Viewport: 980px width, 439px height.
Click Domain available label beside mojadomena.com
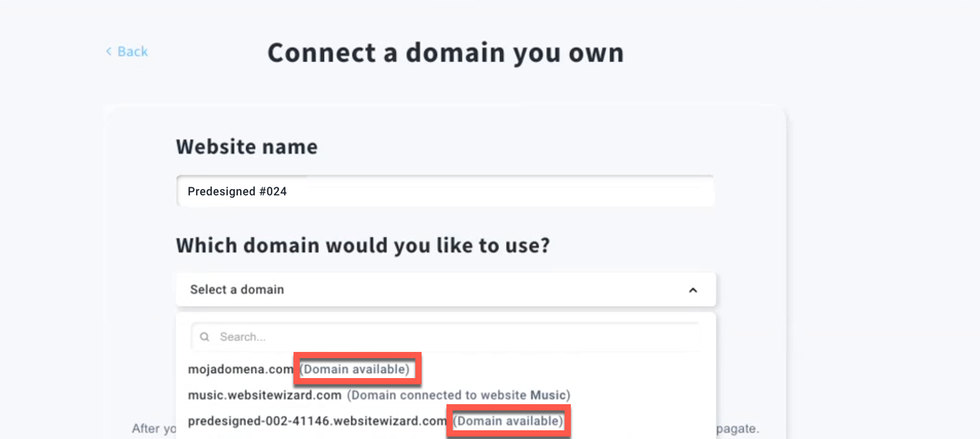click(x=355, y=369)
